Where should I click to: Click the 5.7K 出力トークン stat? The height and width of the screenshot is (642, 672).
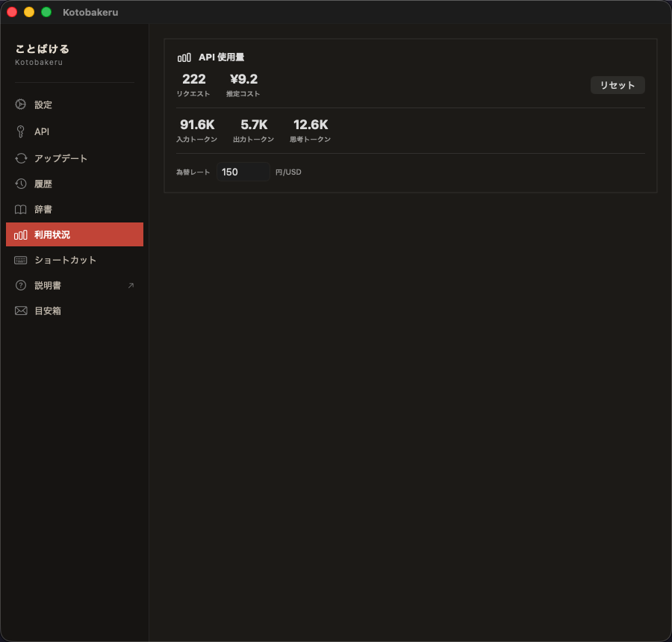click(x=254, y=125)
